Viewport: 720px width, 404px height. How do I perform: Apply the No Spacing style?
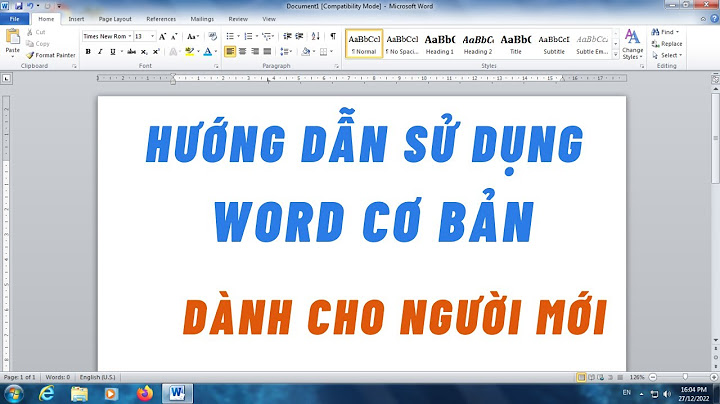402,45
